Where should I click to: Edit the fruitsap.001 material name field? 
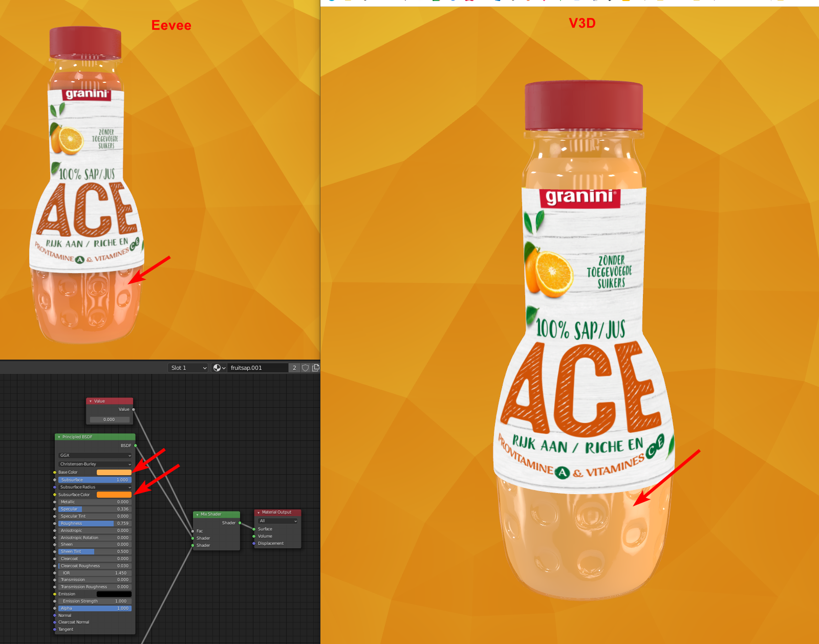[257, 368]
